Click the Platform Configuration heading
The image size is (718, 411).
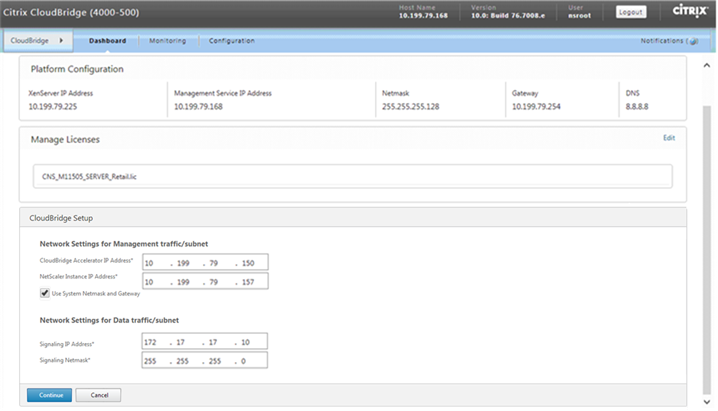77,69
